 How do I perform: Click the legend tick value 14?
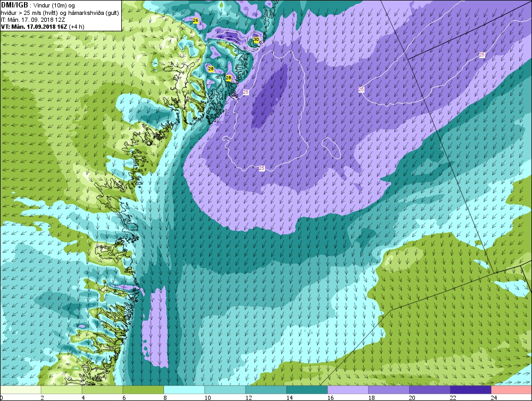[x=289, y=398]
